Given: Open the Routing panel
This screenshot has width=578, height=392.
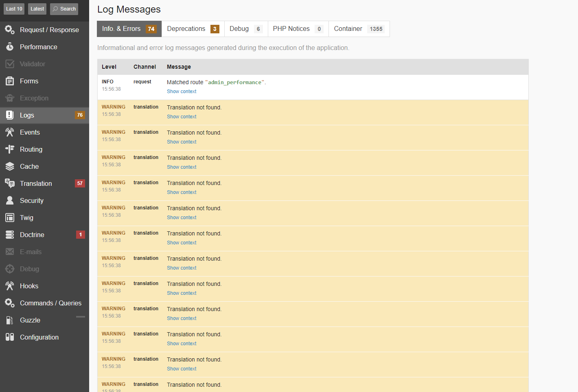Looking at the screenshot, I should [x=44, y=149].
